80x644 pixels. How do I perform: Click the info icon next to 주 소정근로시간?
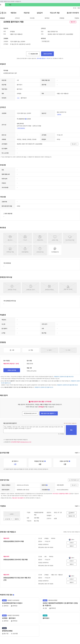click(26, 119)
